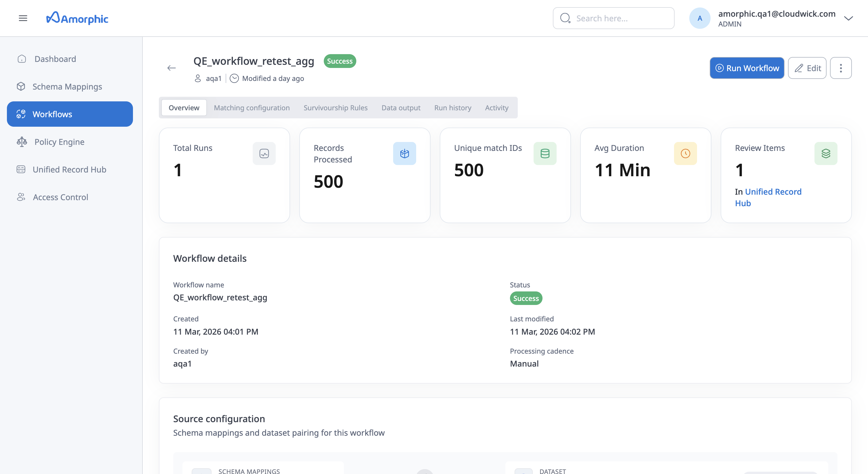Click the Workflow name value in details
868x474 pixels.
point(220,298)
